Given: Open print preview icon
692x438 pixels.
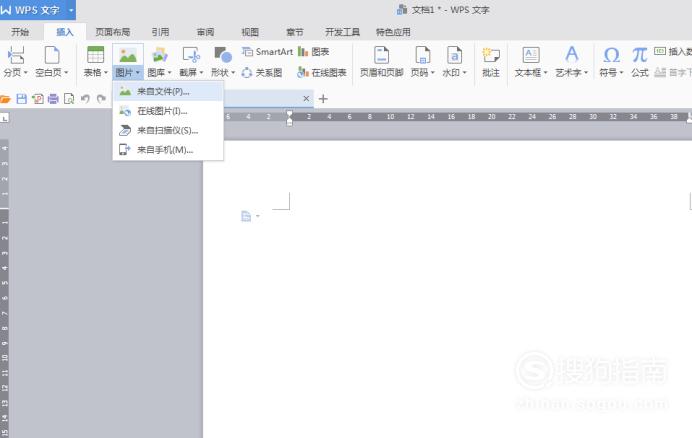Looking at the screenshot, I should pyautogui.click(x=69, y=99).
